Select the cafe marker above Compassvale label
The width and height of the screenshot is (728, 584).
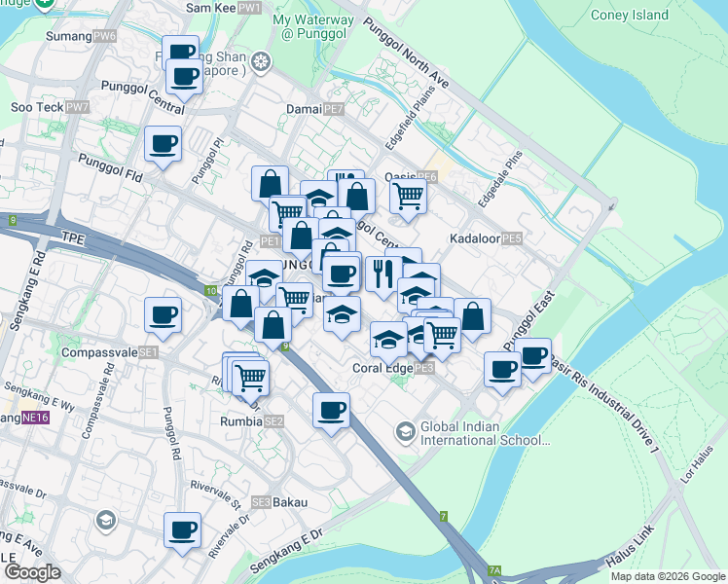(x=163, y=316)
